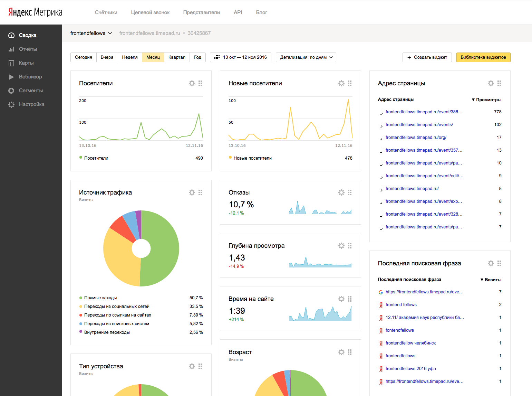Select the Неделя period
Screen dimensions: 532x396
130,57
